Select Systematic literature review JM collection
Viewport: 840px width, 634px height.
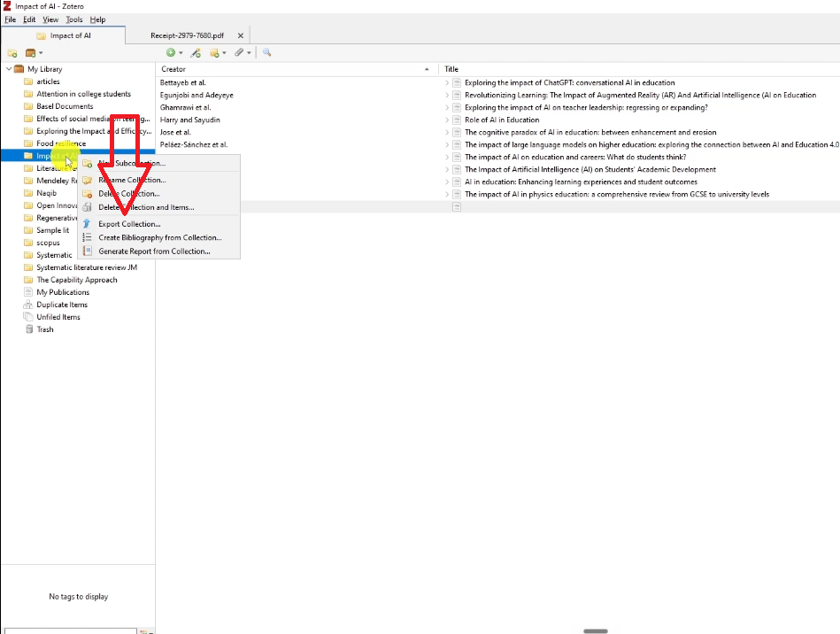(x=87, y=267)
